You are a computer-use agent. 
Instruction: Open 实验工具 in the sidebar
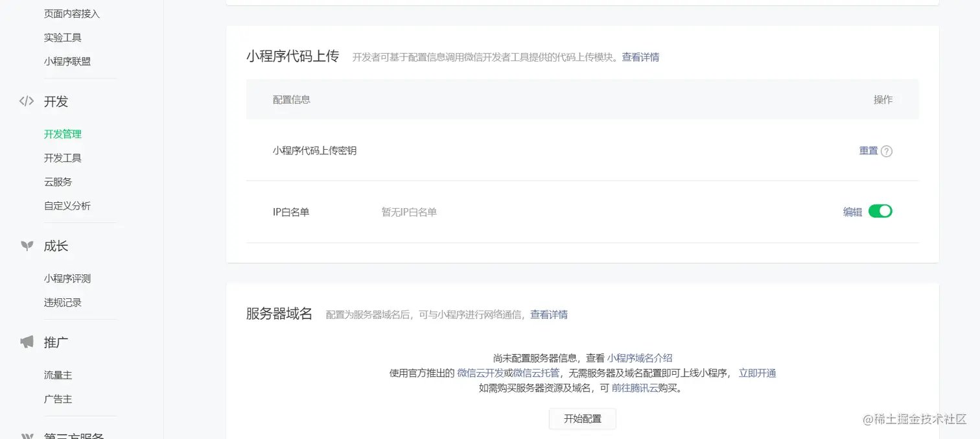pos(63,38)
